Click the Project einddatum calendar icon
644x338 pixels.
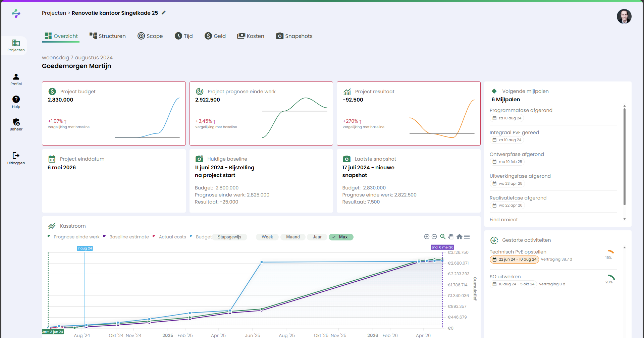click(x=52, y=159)
